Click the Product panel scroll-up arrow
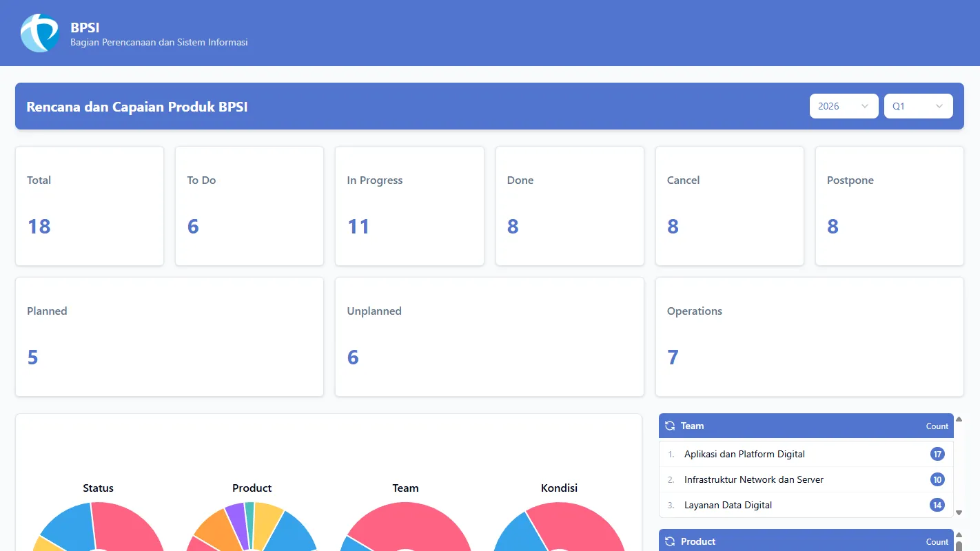This screenshot has height=551, width=980. click(x=959, y=534)
